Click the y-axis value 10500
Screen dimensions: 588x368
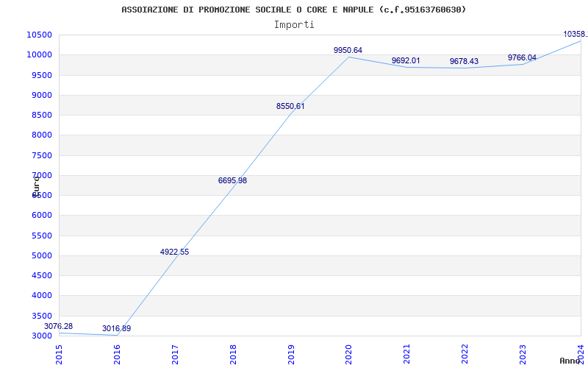pyautogui.click(x=39, y=35)
